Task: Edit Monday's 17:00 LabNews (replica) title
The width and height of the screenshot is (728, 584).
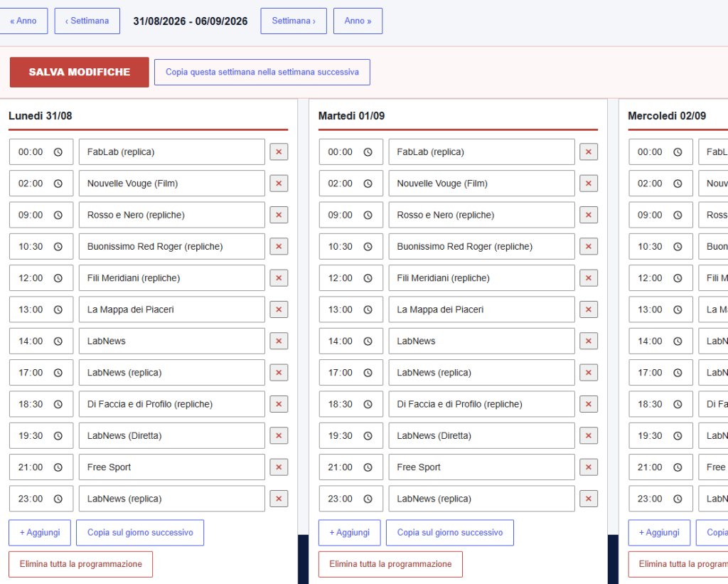Action: [172, 373]
